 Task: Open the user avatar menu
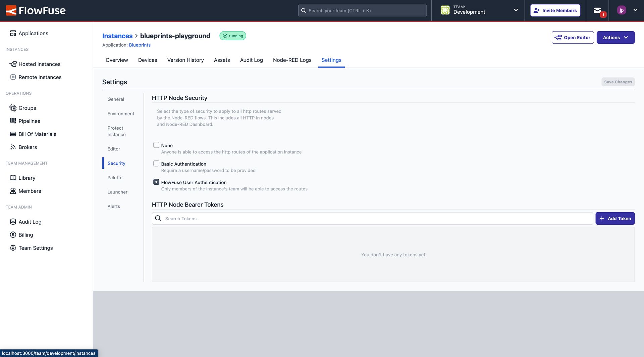622,10
